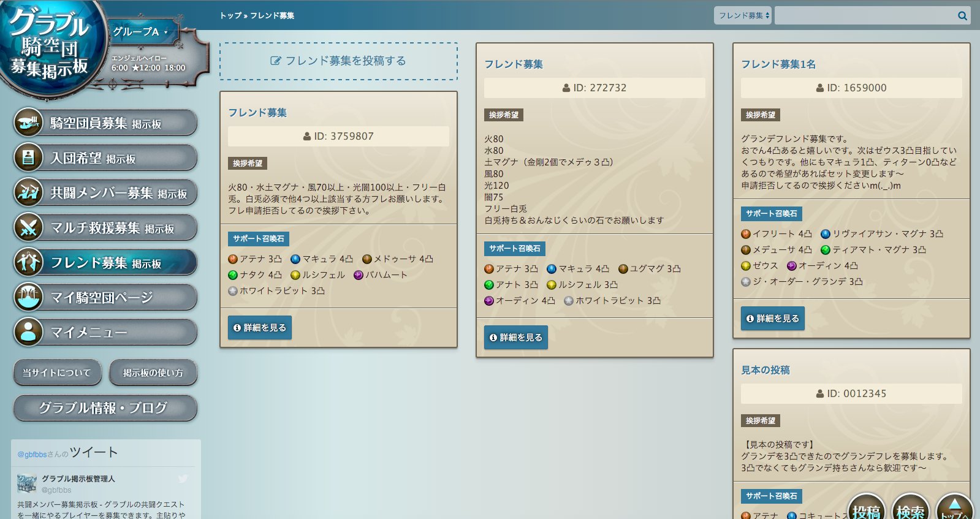Open the フレンド募集 search category dropdown
Image resolution: width=980 pixels, height=519 pixels.
point(743,15)
